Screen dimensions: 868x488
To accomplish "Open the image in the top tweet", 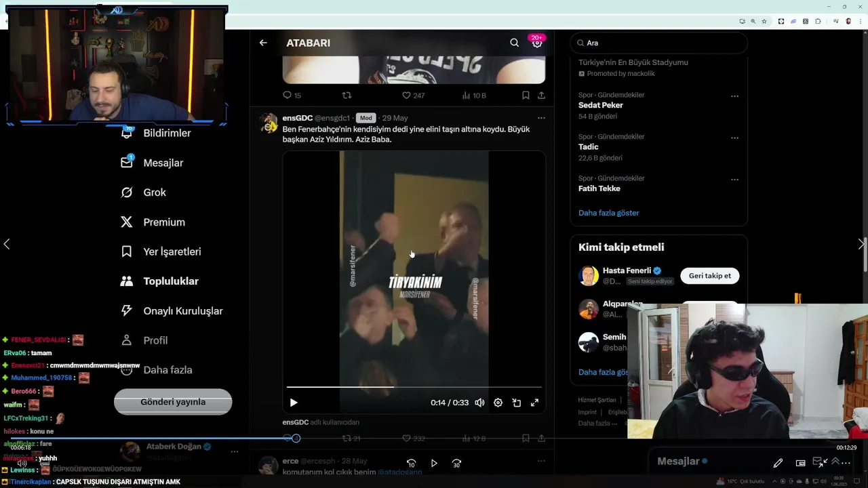I will (x=414, y=70).
